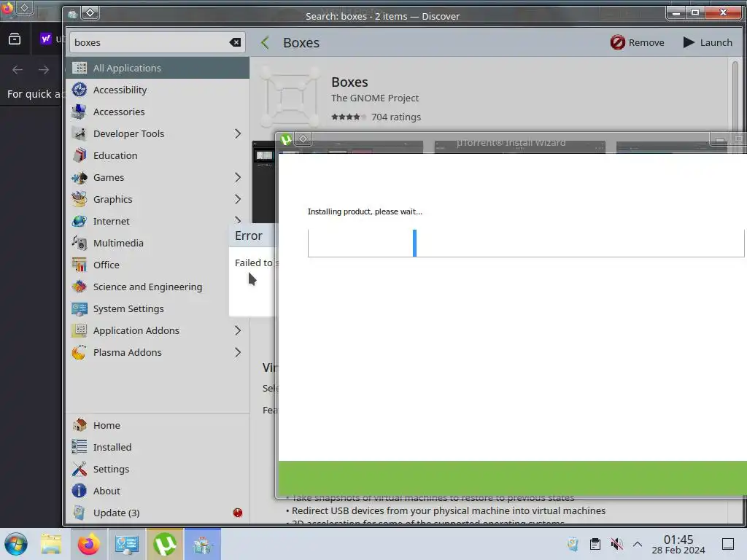The image size is (747, 560).
Task: Click the Installed list icon
Action: pyautogui.click(x=79, y=447)
